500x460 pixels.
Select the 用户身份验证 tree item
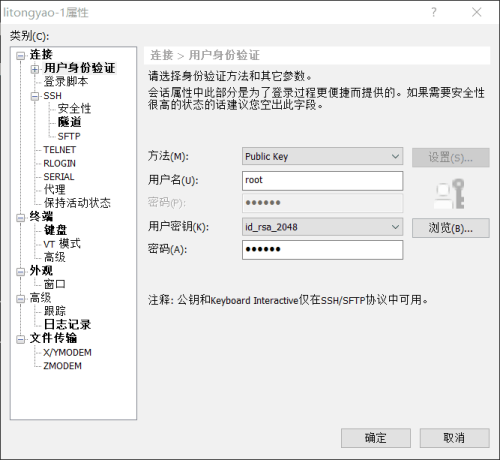pyautogui.click(x=80, y=68)
